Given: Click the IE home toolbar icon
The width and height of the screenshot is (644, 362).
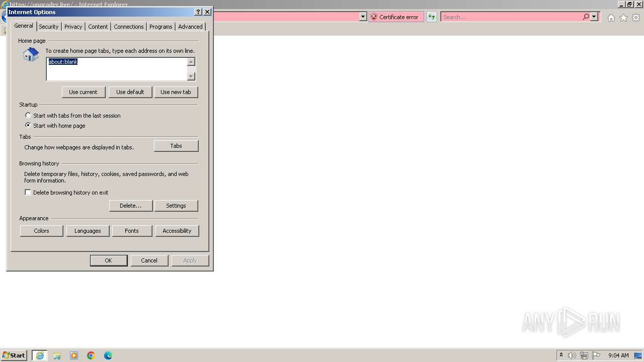Looking at the screenshot, I should [611, 18].
